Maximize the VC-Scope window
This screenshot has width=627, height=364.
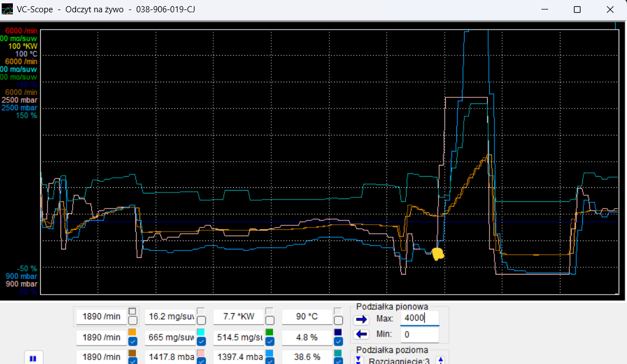click(x=577, y=10)
